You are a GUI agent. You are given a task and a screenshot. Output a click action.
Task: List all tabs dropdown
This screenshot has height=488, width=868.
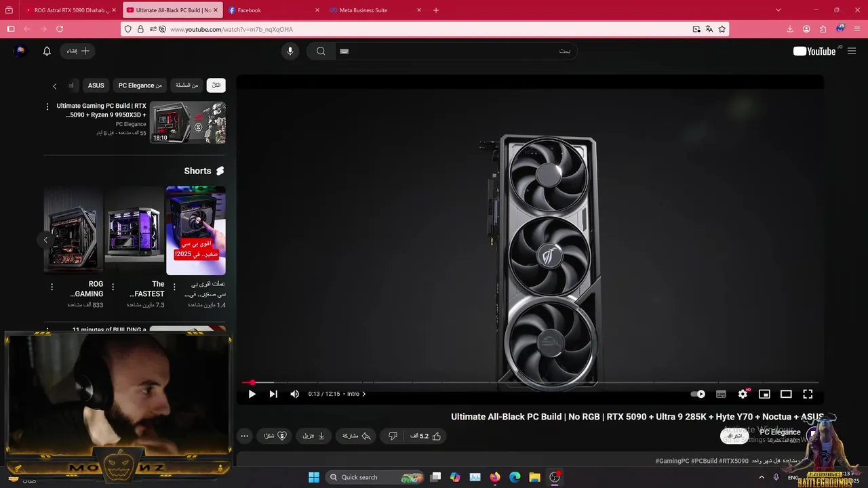778,10
